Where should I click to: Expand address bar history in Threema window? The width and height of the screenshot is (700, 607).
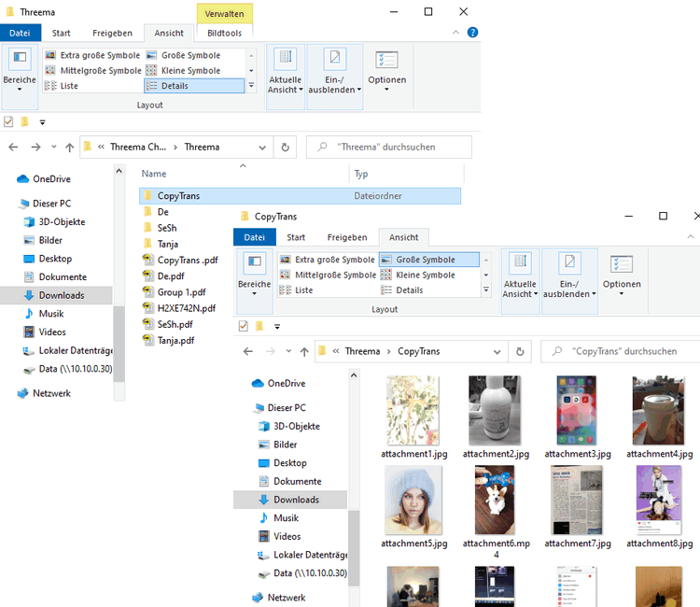tap(262, 148)
